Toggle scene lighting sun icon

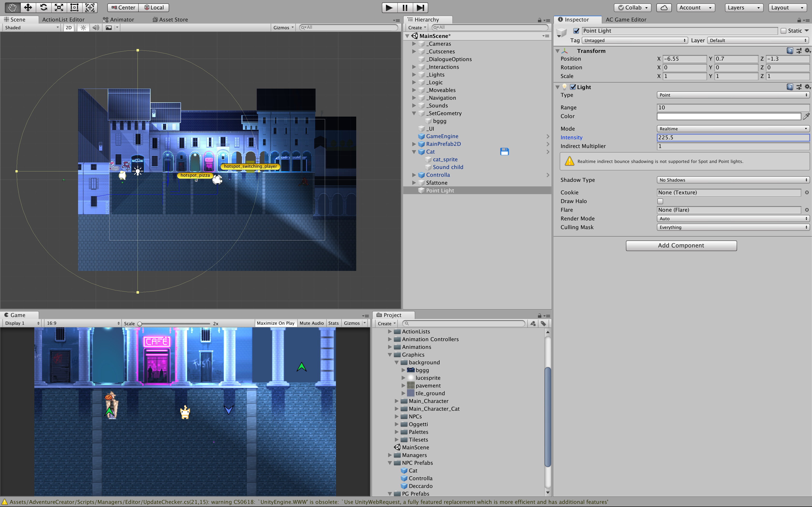pyautogui.click(x=83, y=28)
